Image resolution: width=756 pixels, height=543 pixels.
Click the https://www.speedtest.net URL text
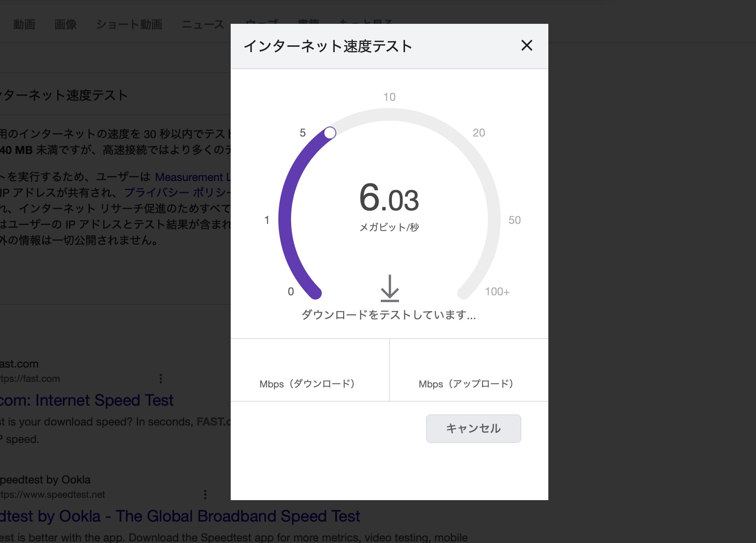pos(52,495)
